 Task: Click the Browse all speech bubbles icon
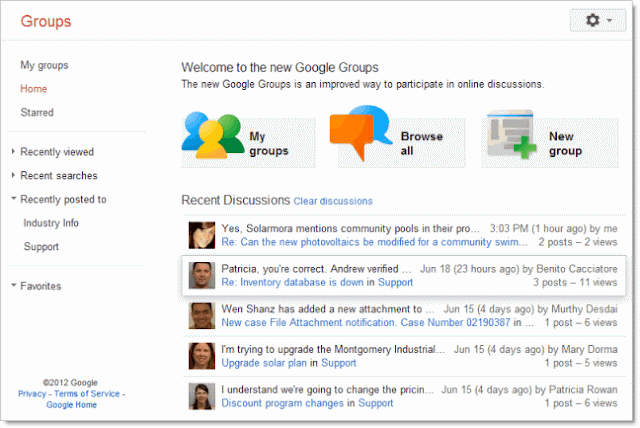point(360,131)
